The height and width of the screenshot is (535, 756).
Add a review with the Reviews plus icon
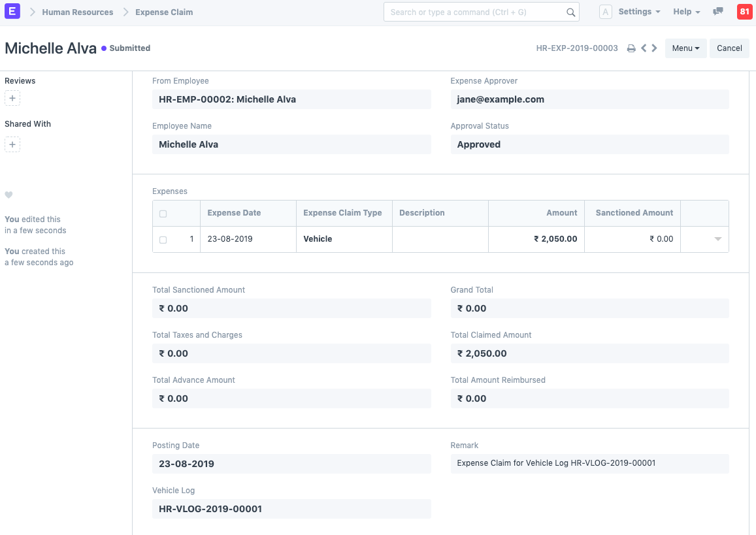click(x=12, y=97)
